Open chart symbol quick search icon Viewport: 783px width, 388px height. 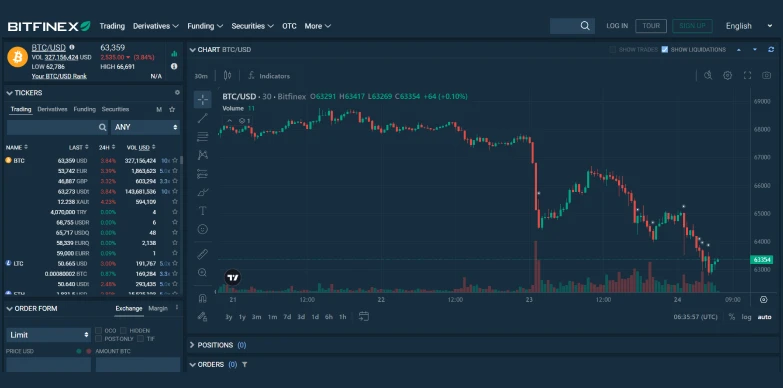point(708,75)
